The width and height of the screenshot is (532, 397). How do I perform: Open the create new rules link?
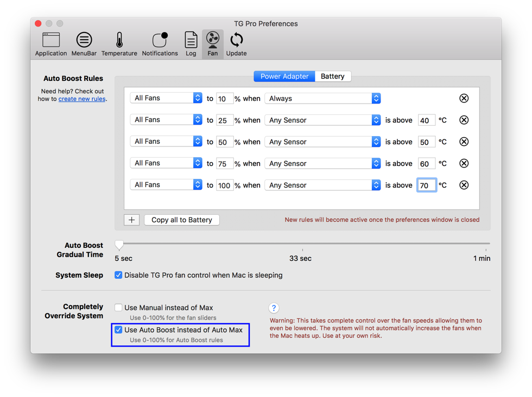tap(82, 99)
